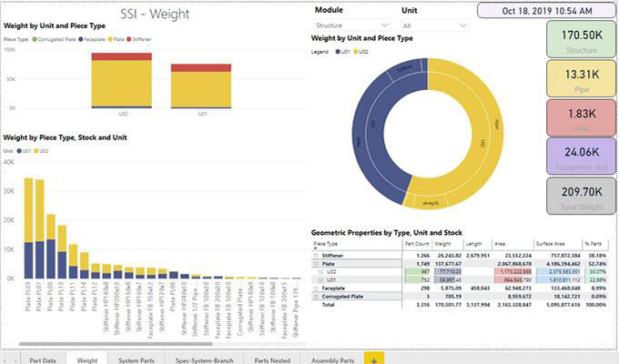Click the Plate part count 1,749
619x364 pixels.
[423, 264]
